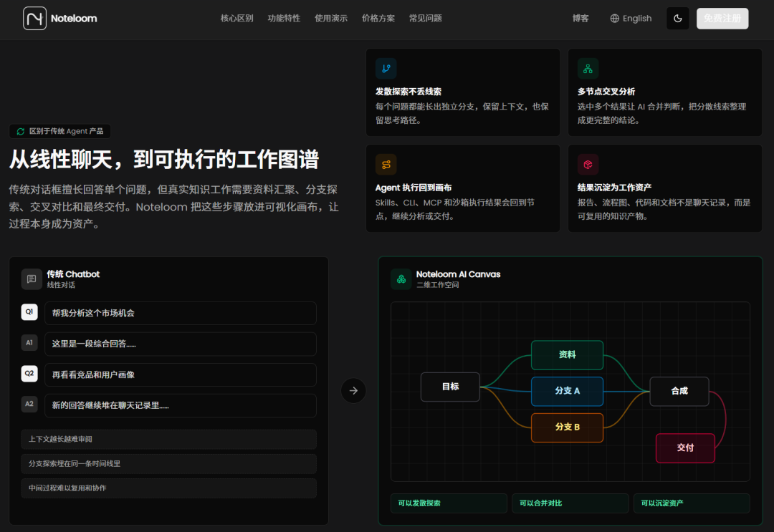
Task: Open the 常见问题 nav item
Action: pyautogui.click(x=426, y=18)
